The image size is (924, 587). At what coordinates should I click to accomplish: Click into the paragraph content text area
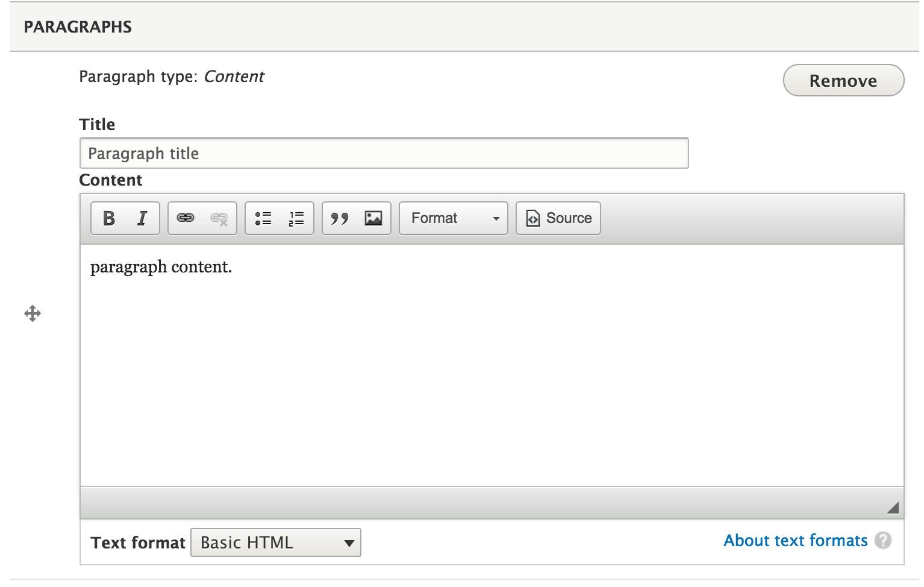click(492, 365)
